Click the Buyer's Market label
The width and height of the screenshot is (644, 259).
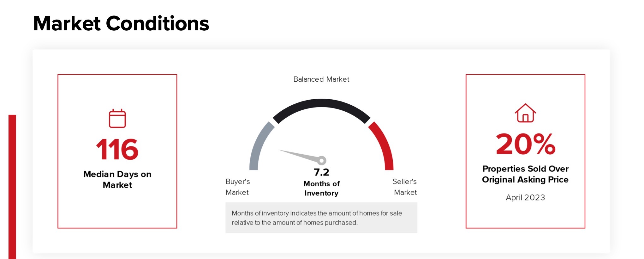[x=238, y=187]
